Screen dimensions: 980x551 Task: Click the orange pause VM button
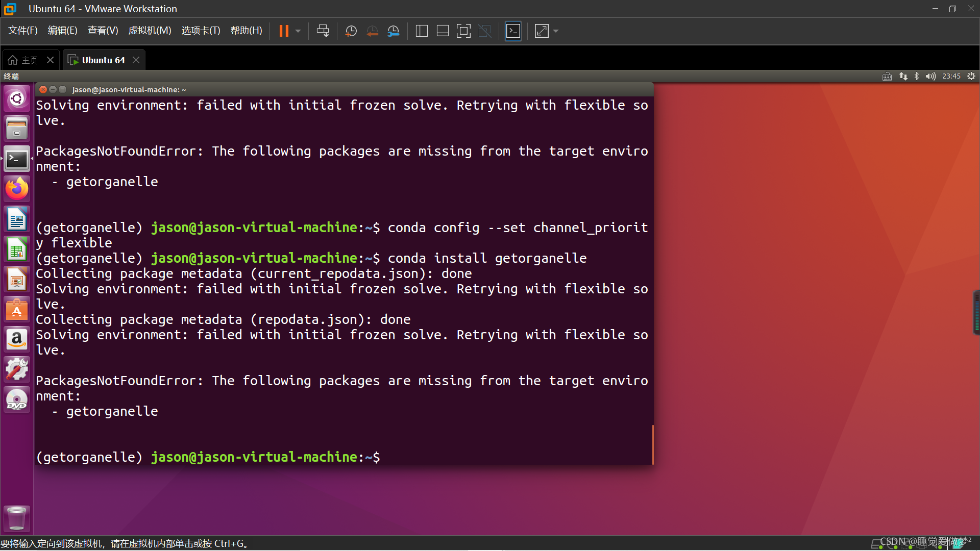point(284,31)
